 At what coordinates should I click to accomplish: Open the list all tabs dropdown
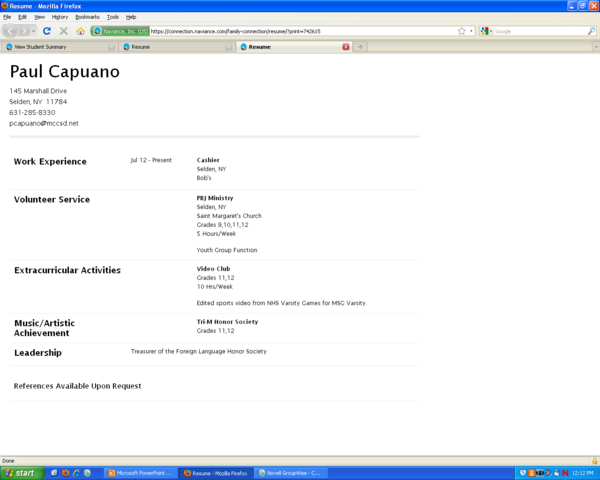coord(596,47)
